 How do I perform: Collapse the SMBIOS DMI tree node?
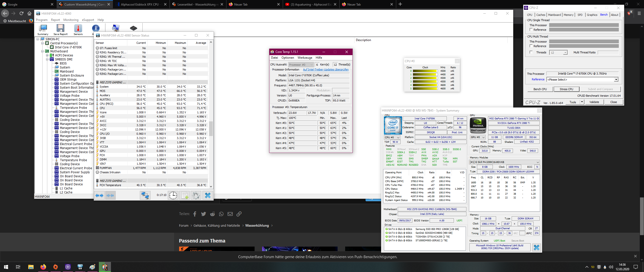[47, 59]
